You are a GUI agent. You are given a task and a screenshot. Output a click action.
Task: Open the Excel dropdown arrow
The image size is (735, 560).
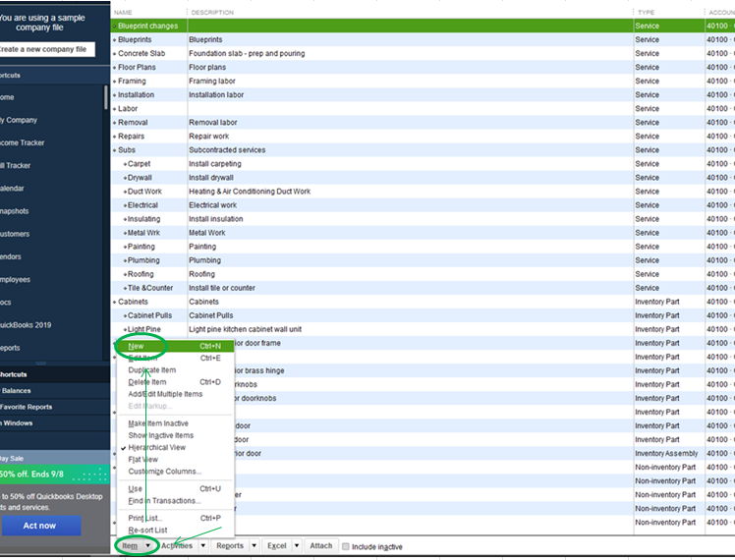[297, 546]
